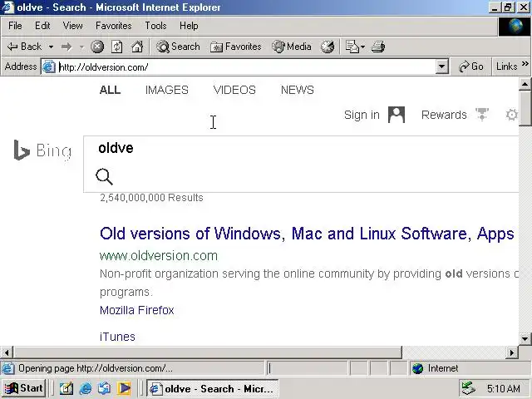
Task: Switch to the VIDEOS tab
Action: [234, 90]
